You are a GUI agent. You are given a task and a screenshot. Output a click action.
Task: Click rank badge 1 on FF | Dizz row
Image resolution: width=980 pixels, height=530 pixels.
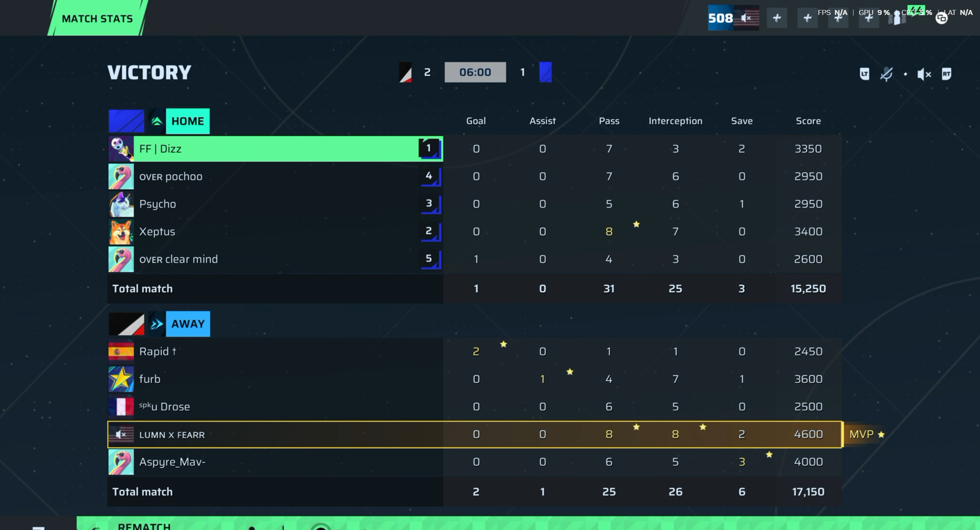[x=430, y=149]
